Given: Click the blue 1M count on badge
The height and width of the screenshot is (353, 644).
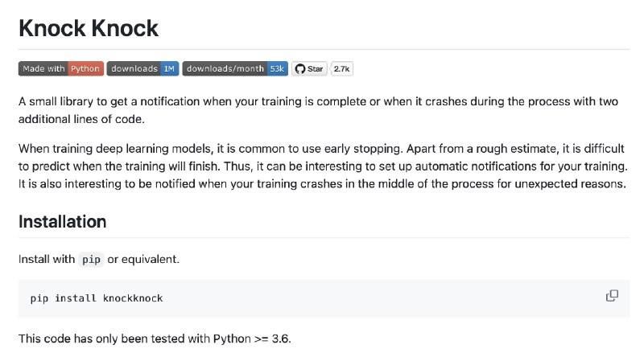Looking at the screenshot, I should coord(169,68).
